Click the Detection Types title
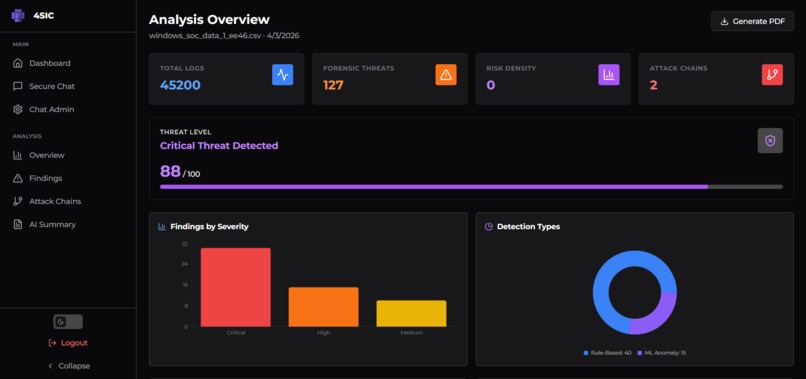 528,227
